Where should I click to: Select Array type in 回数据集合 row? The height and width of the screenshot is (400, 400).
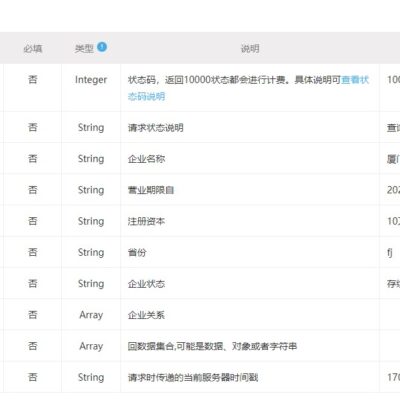(x=91, y=346)
